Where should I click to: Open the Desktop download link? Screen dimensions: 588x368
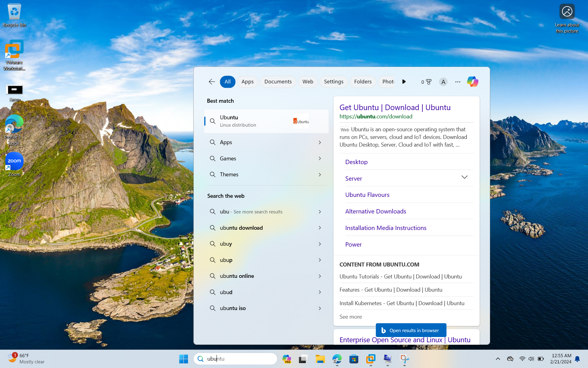356,162
